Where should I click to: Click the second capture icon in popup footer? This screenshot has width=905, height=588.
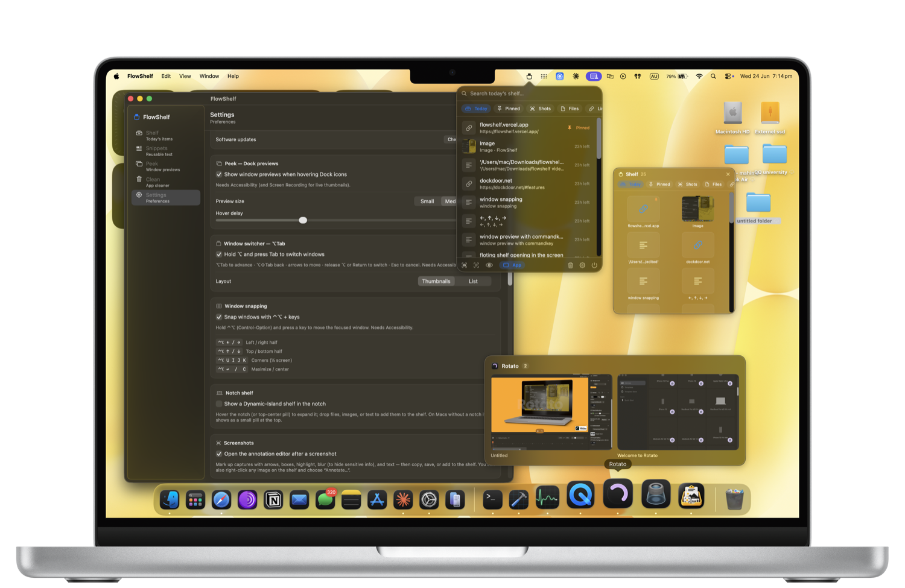click(x=476, y=265)
